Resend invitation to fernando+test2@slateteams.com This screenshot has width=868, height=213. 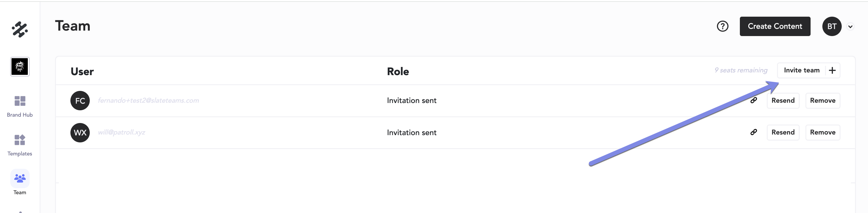[x=783, y=101]
